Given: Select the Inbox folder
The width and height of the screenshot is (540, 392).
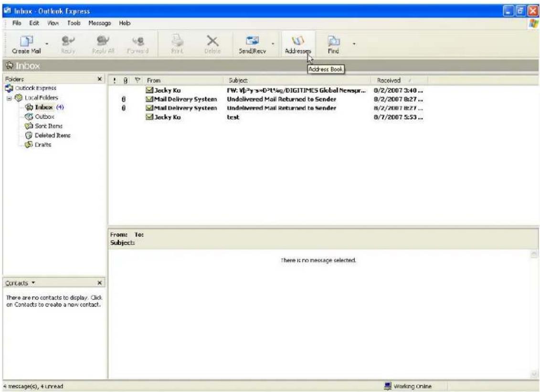Looking at the screenshot, I should tap(44, 107).
